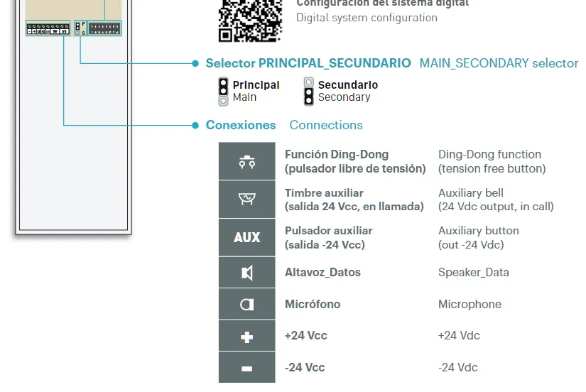Click the '-24 Vdc' English label
The width and height of the screenshot is (586, 392).
point(458,367)
